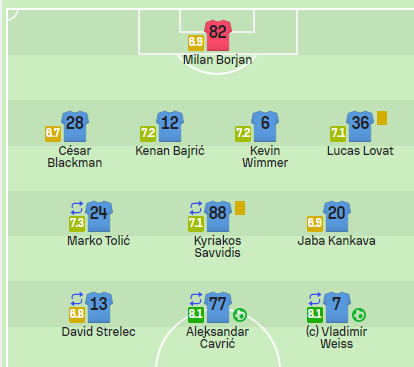414x367 pixels.
Task: Select César Blackman's number 28 shirt
Action: (75, 126)
